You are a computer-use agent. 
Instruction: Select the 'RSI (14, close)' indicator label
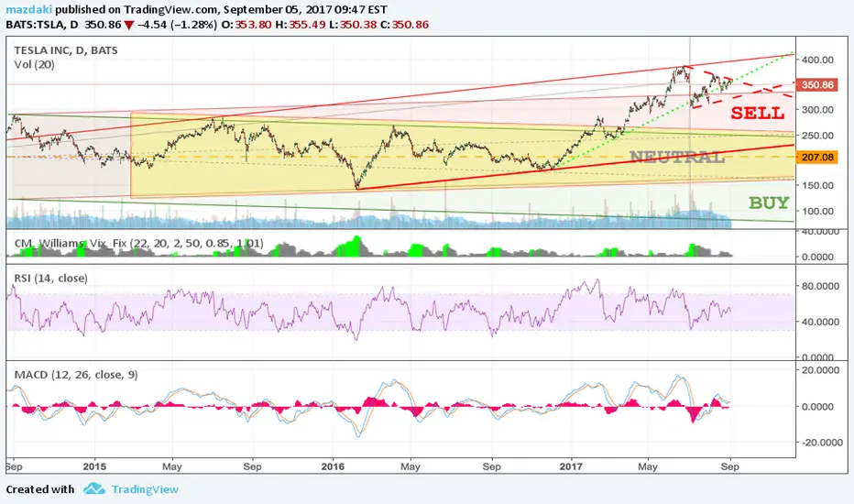[x=50, y=278]
